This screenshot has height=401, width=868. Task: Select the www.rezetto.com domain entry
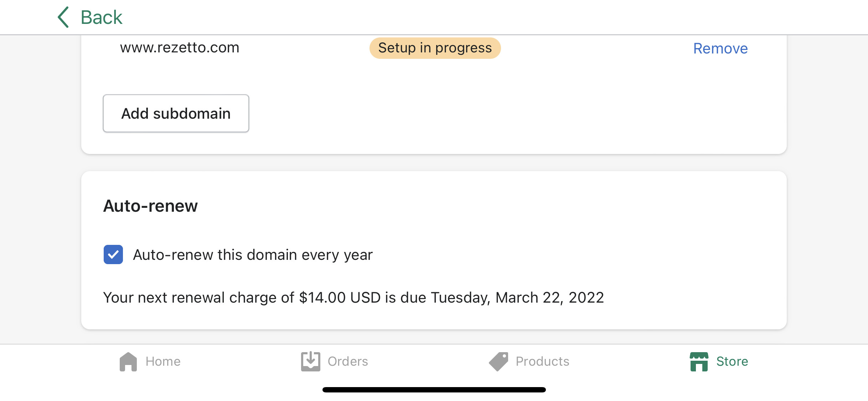[180, 47]
